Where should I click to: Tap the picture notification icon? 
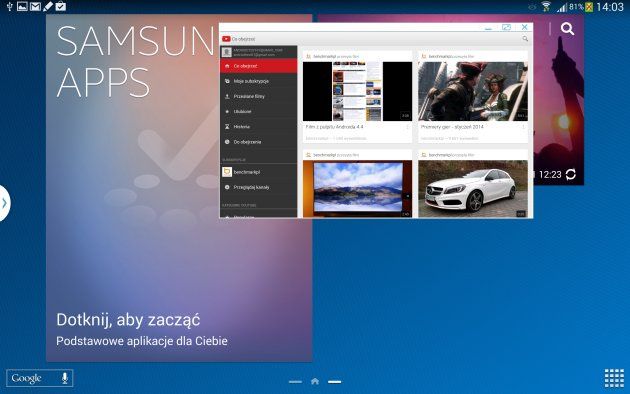click(x=22, y=6)
